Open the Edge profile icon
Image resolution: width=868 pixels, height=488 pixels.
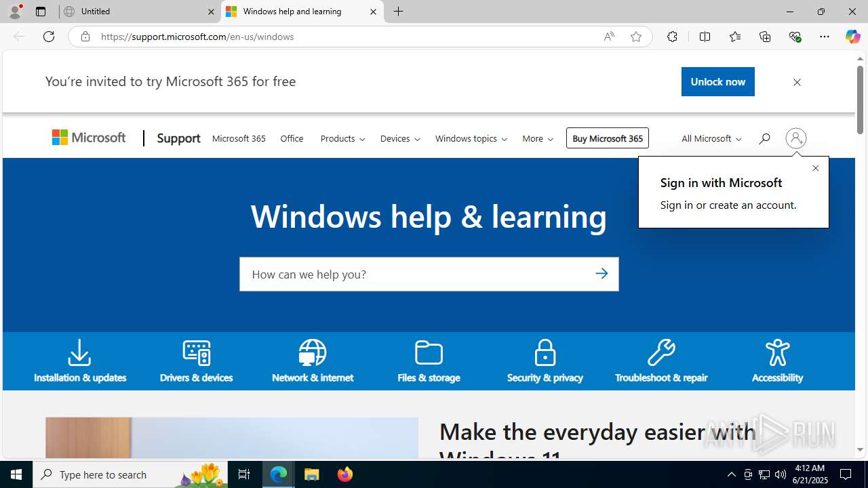point(15,12)
